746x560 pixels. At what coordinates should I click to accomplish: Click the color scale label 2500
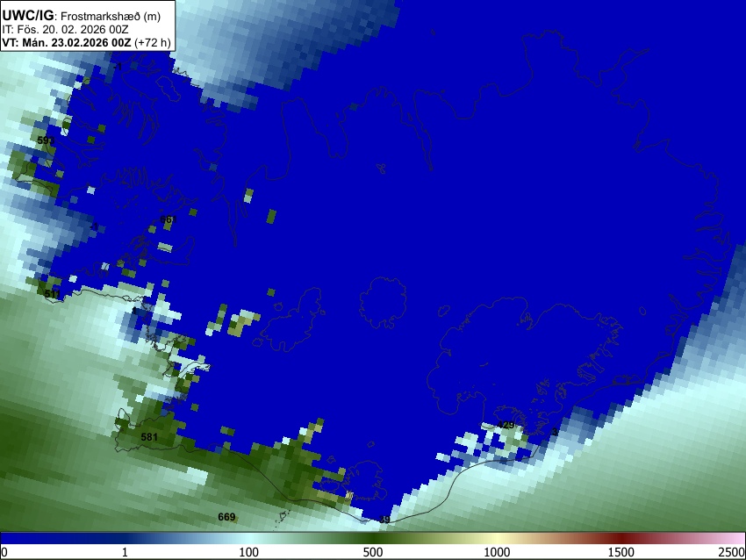coord(732,552)
